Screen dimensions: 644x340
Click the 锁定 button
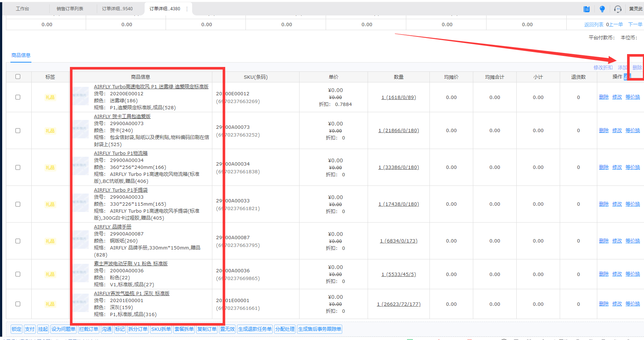(17, 329)
